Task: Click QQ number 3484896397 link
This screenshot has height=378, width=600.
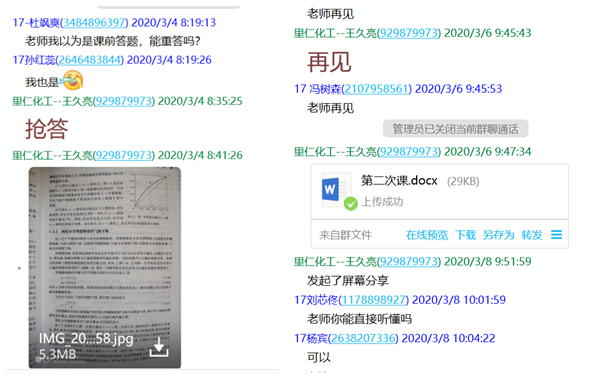Action: (x=94, y=23)
